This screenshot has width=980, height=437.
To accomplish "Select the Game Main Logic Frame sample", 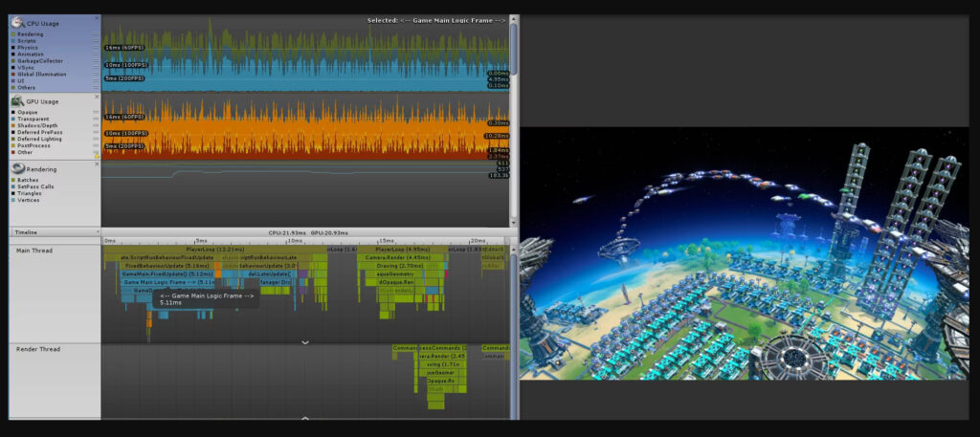I will click(x=167, y=282).
